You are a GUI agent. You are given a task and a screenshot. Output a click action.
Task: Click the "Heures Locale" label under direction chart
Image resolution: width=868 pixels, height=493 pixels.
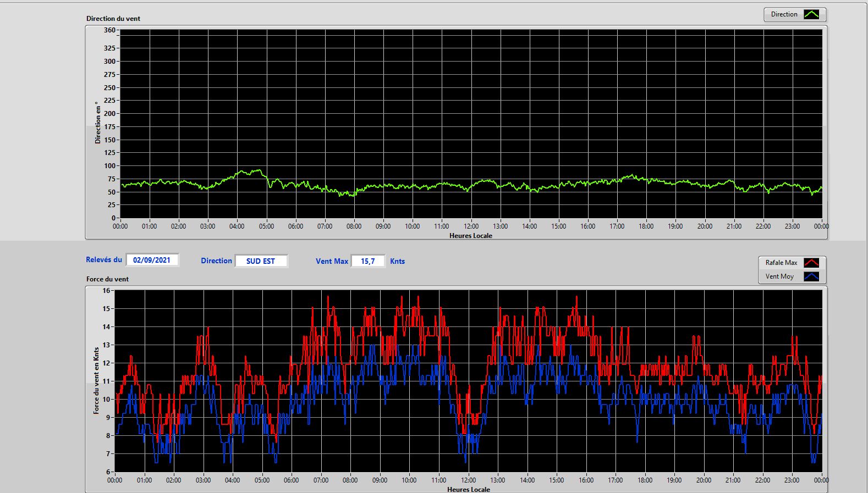pyautogui.click(x=471, y=236)
